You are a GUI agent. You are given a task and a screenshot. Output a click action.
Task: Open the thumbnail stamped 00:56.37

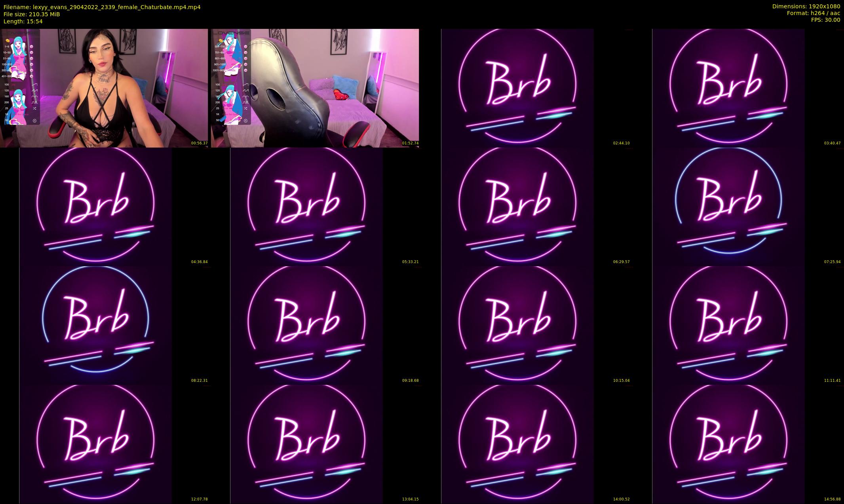(104, 88)
